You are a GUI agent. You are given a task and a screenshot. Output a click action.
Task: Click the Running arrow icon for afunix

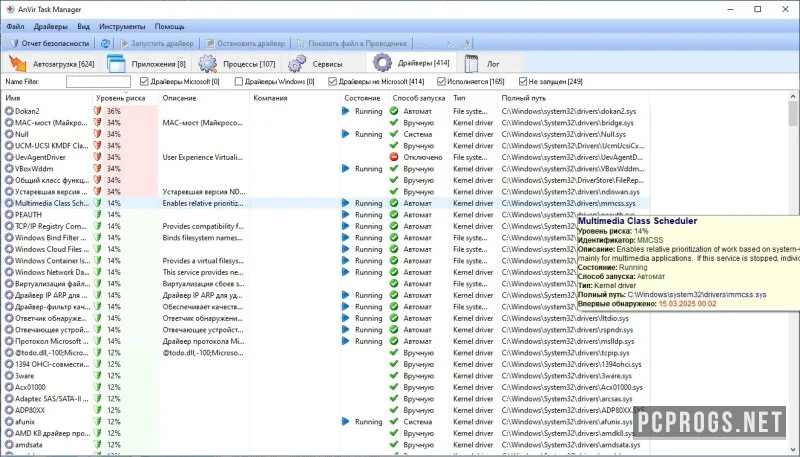coord(346,422)
